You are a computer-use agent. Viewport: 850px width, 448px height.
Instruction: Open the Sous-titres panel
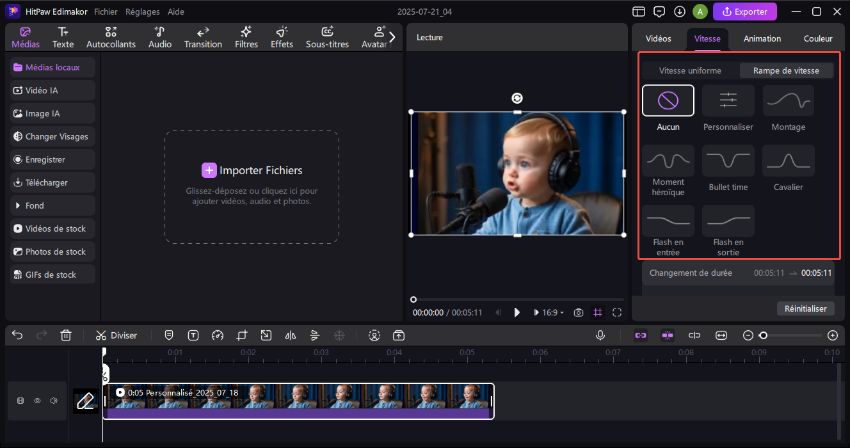(x=327, y=37)
